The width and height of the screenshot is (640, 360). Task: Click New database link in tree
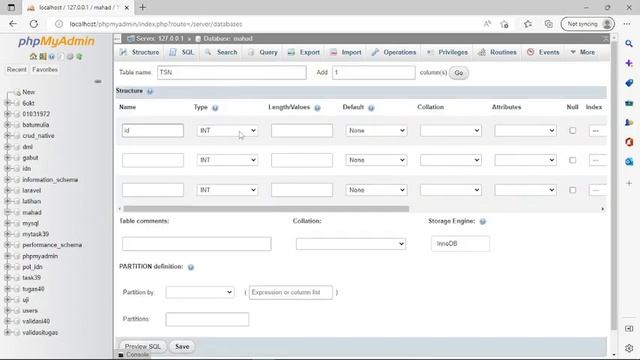29,92
